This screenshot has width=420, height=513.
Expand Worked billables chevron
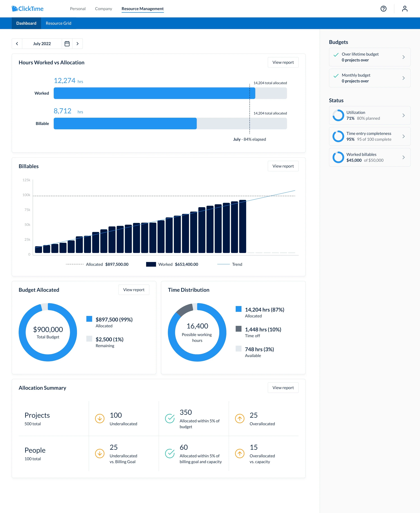(403, 157)
